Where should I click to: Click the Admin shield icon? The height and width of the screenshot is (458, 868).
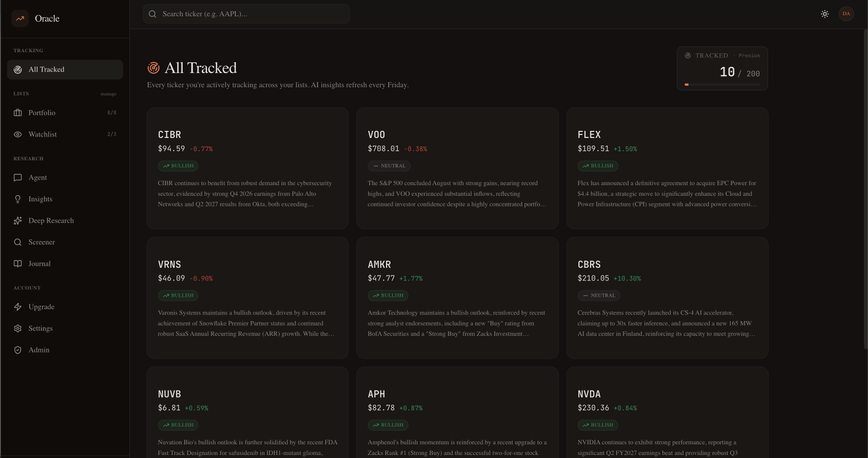18,350
